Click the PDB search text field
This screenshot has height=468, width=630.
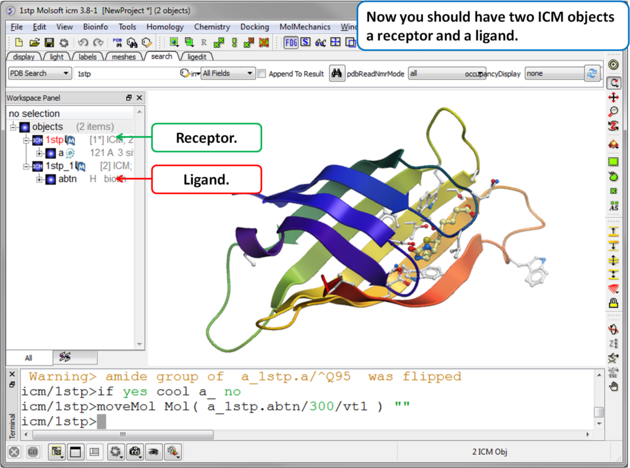[x=125, y=74]
